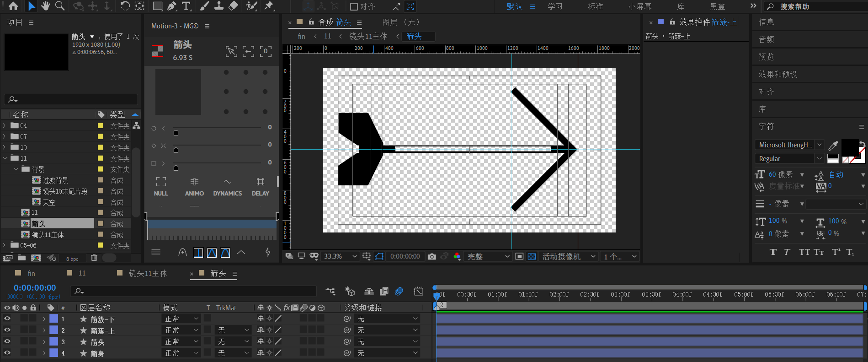
Task: Switch to the fin timeline tab
Action: coord(31,273)
